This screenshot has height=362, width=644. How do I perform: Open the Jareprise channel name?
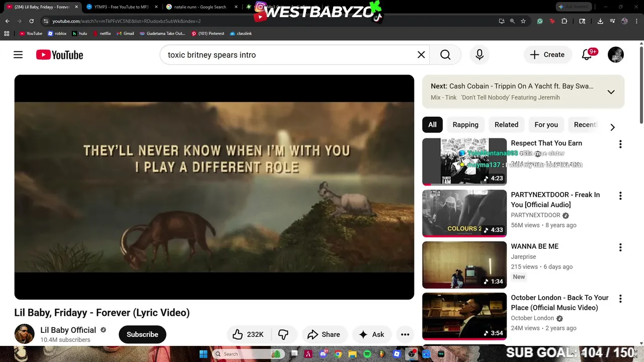coord(523,256)
